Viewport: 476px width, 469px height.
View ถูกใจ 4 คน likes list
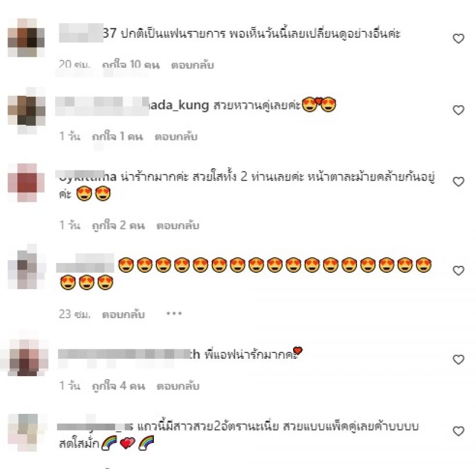point(118,386)
